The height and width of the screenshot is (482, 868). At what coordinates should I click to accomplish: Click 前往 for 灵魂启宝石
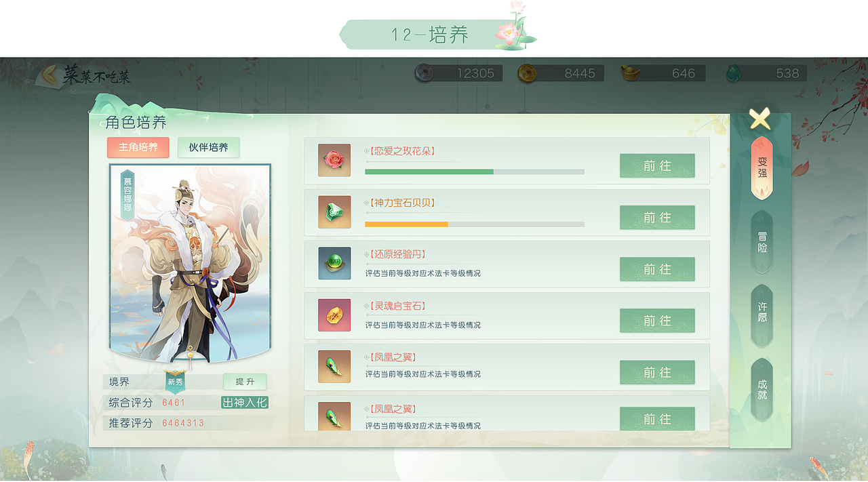tap(657, 321)
